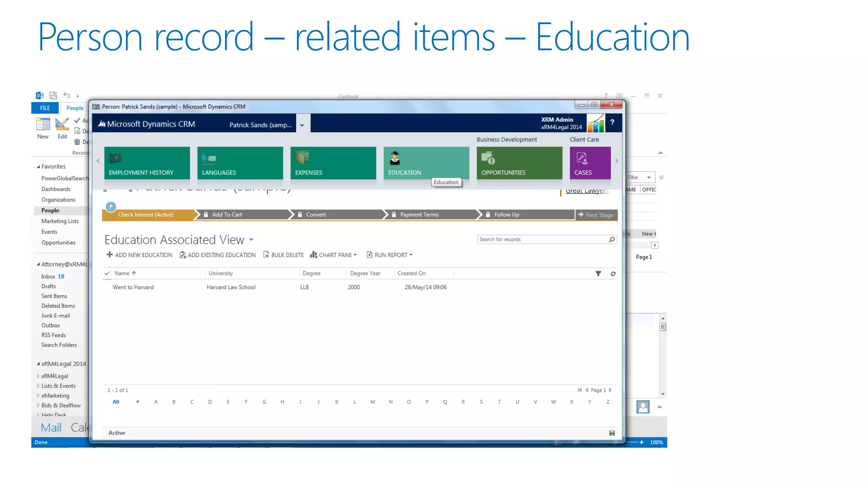Click Edit in Outlook ribbon

tap(62, 128)
